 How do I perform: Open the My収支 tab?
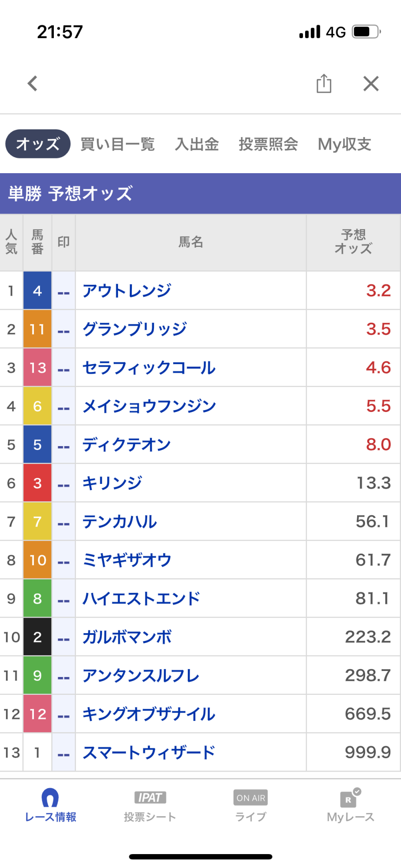click(x=345, y=144)
